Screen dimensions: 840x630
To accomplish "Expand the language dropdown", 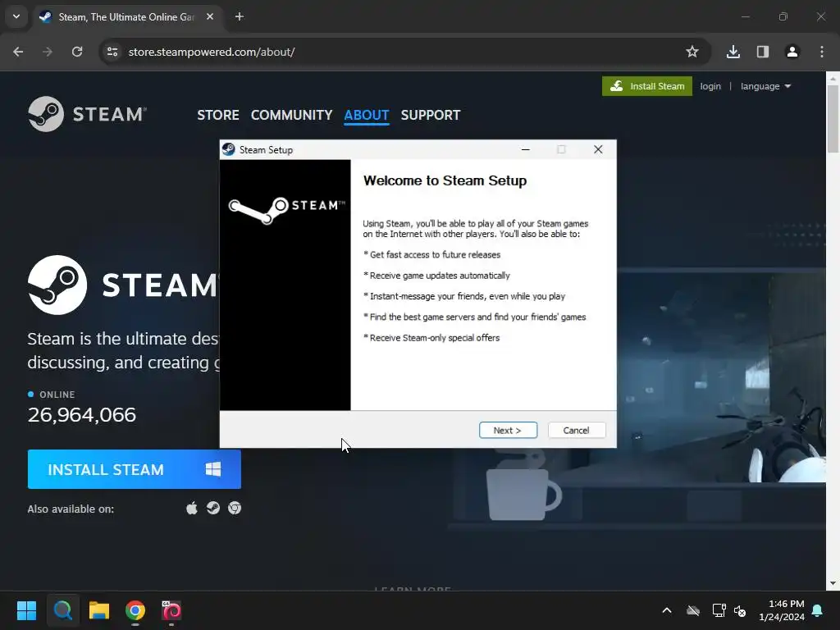I will [x=765, y=86].
